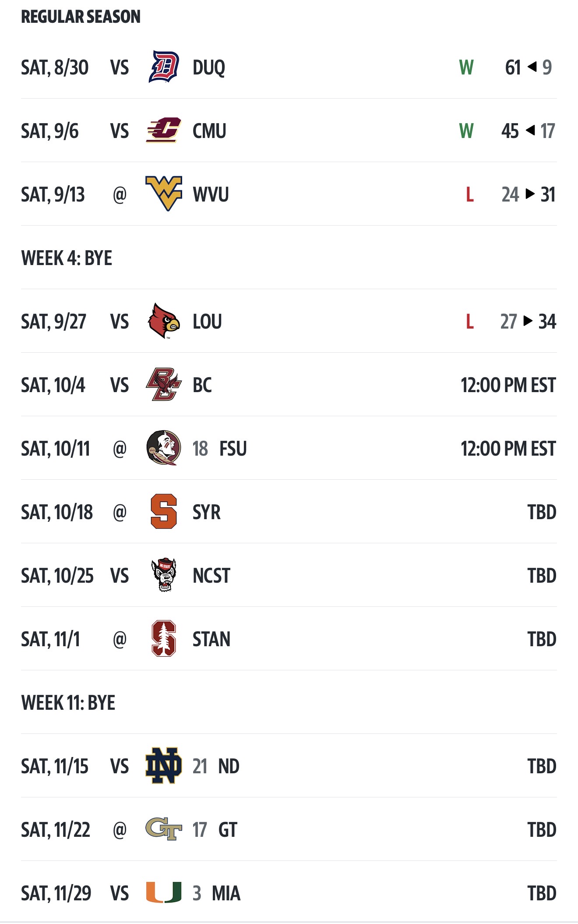Click the 12:00 PM EST BC kickoff time

508,385
